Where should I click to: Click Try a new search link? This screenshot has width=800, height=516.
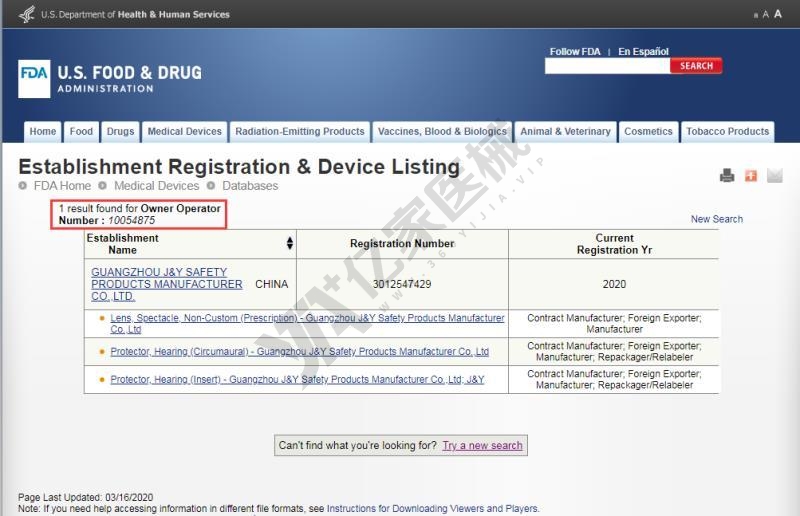pos(482,446)
